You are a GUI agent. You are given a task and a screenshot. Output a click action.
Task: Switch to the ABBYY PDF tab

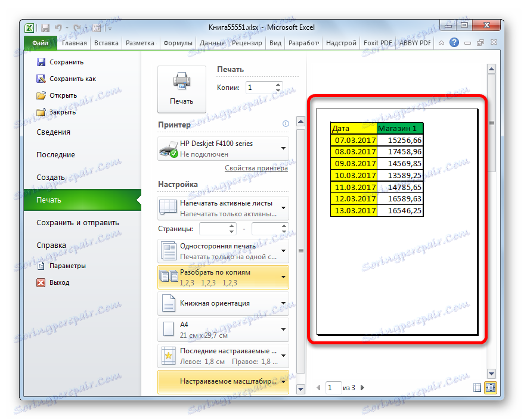pyautogui.click(x=415, y=43)
